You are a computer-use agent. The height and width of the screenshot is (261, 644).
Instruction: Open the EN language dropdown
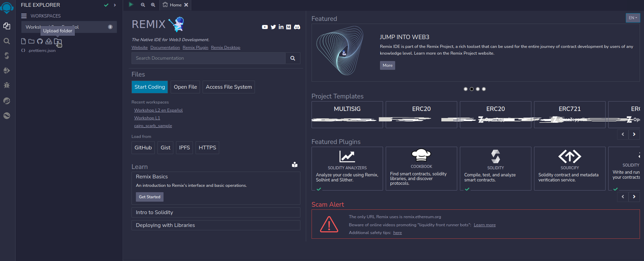(633, 18)
